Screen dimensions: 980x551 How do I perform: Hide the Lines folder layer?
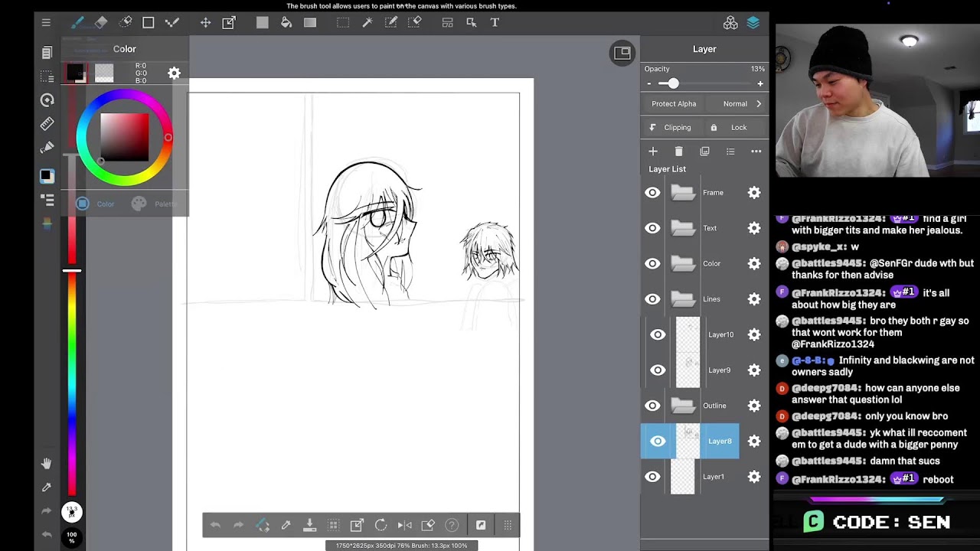click(x=652, y=299)
